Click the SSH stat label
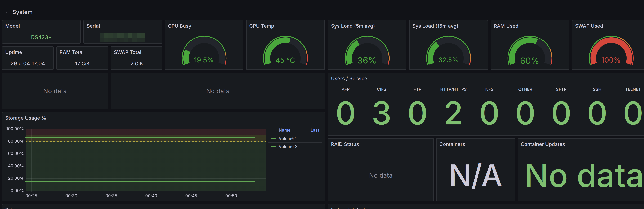This screenshot has width=644, height=209. tap(597, 89)
